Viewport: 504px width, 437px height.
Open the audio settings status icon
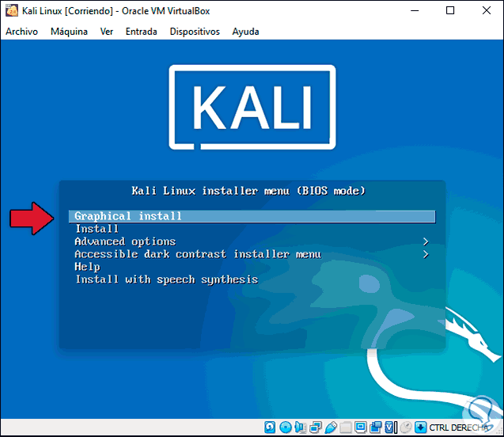pyautogui.click(x=300, y=427)
